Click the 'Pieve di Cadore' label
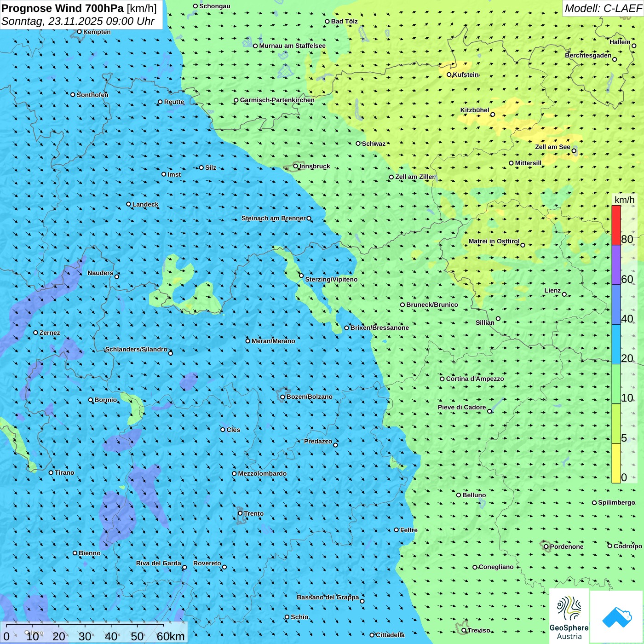Viewport: 644px width, 644px height. tap(462, 407)
